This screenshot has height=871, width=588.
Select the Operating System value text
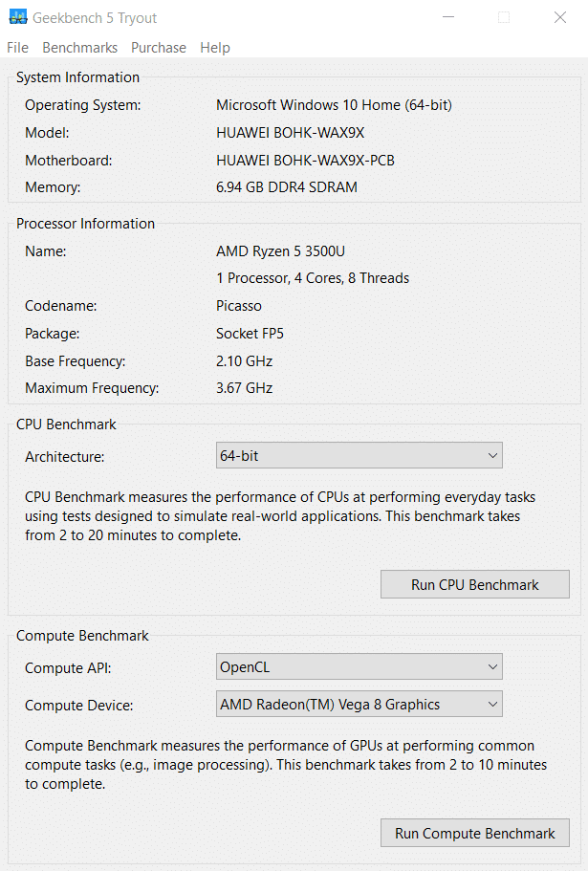[x=334, y=105]
